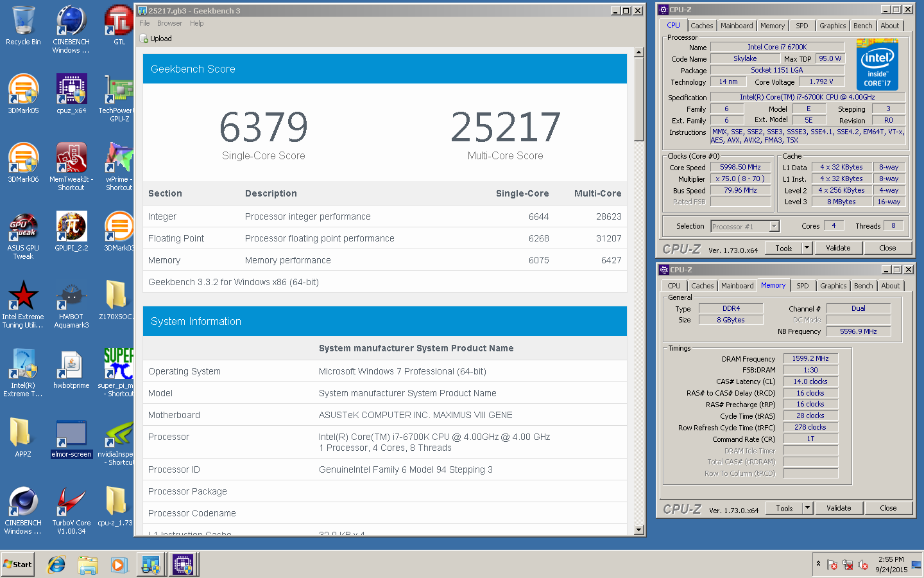This screenshot has width=924, height=578.
Task: Open Bench tab in top CPU-Z window
Action: pos(862,26)
